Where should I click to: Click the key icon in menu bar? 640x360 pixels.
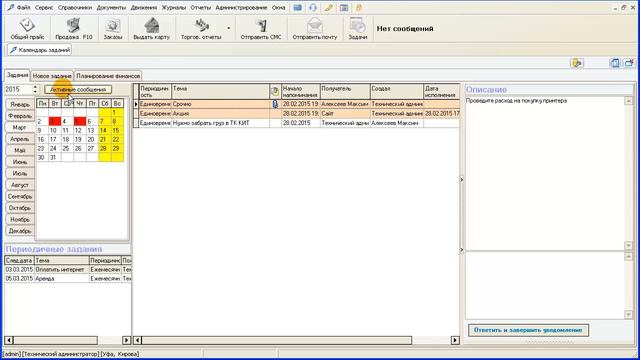[329, 7]
